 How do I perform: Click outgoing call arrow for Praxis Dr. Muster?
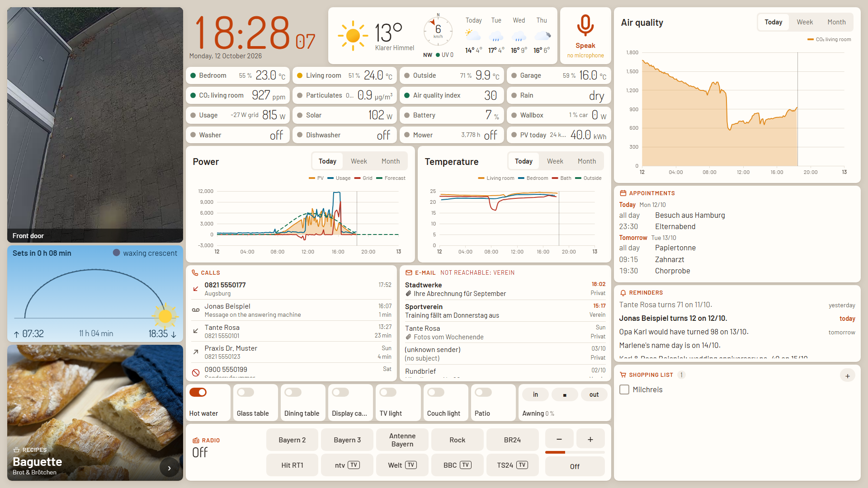(196, 352)
